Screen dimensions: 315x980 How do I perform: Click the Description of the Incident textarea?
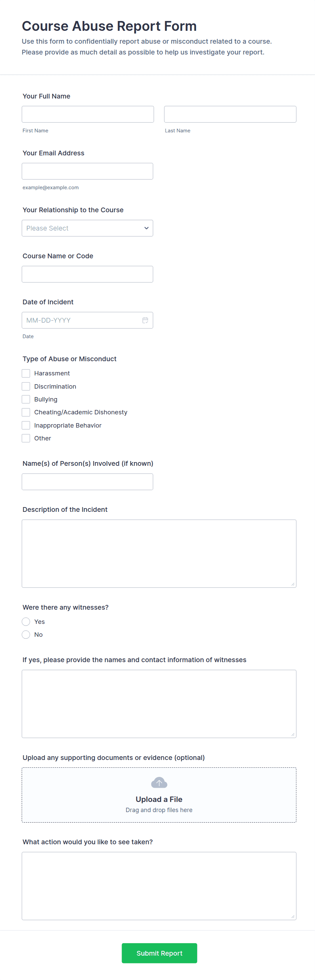[x=159, y=553]
